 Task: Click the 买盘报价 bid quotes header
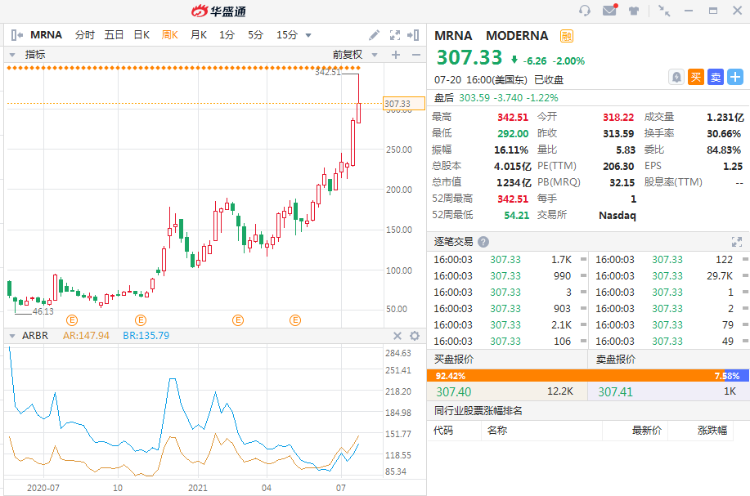click(453, 359)
